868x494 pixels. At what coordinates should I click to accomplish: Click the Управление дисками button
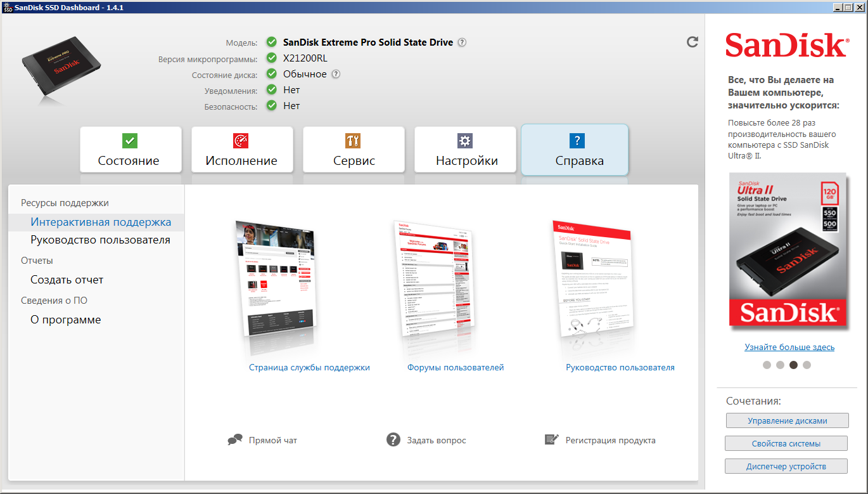tap(788, 420)
